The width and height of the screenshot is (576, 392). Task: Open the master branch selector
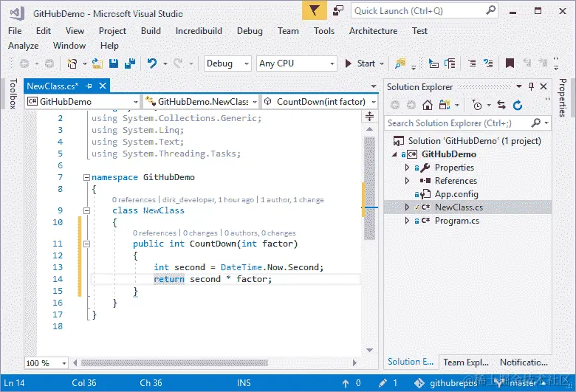coord(520,383)
